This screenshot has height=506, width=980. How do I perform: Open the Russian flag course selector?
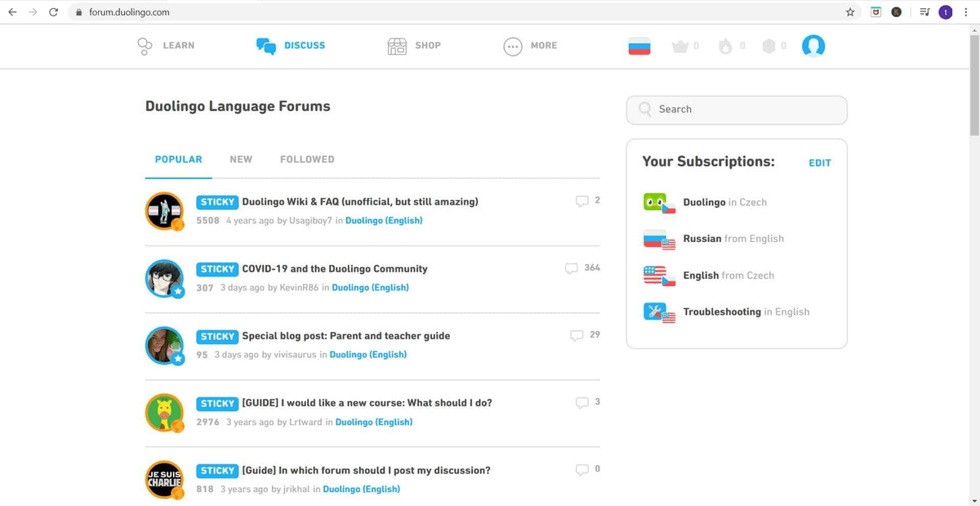(x=639, y=46)
